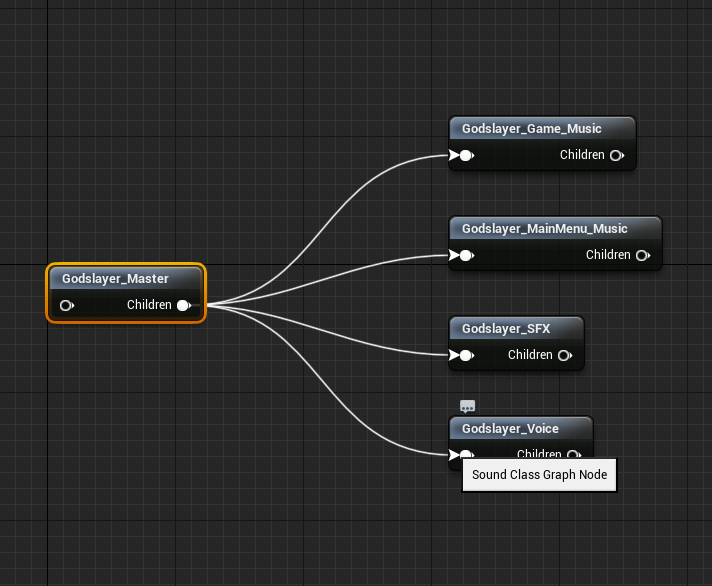Click Godslayer_Game_Music Children output pin
712x586 pixels.
(x=617, y=156)
